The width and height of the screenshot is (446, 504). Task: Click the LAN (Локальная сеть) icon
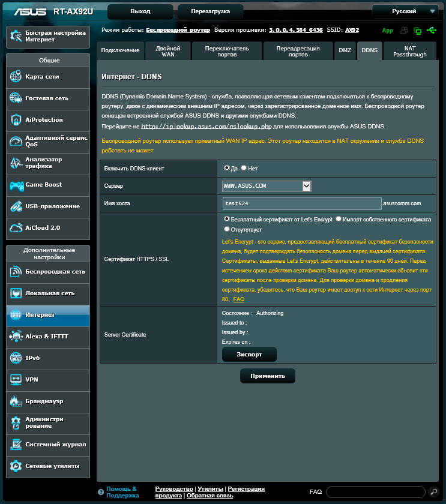click(x=16, y=293)
